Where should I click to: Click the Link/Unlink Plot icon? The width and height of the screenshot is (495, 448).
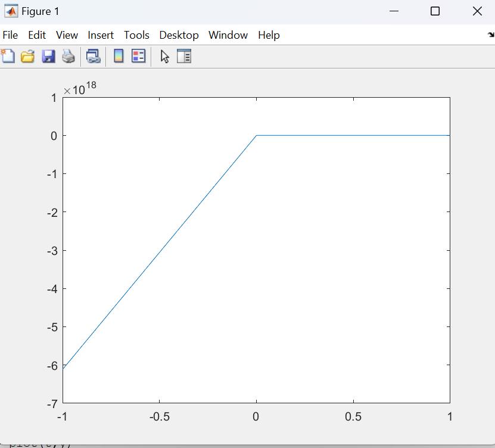pos(93,57)
